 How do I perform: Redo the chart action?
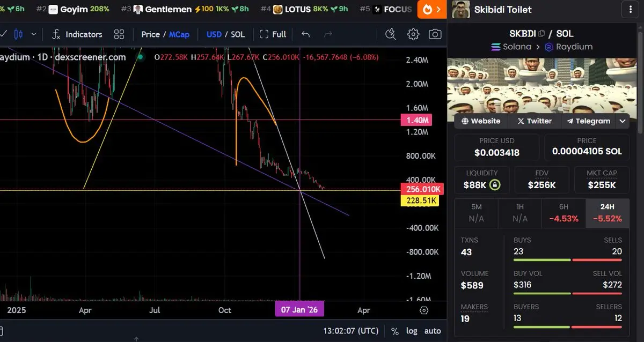coord(328,34)
